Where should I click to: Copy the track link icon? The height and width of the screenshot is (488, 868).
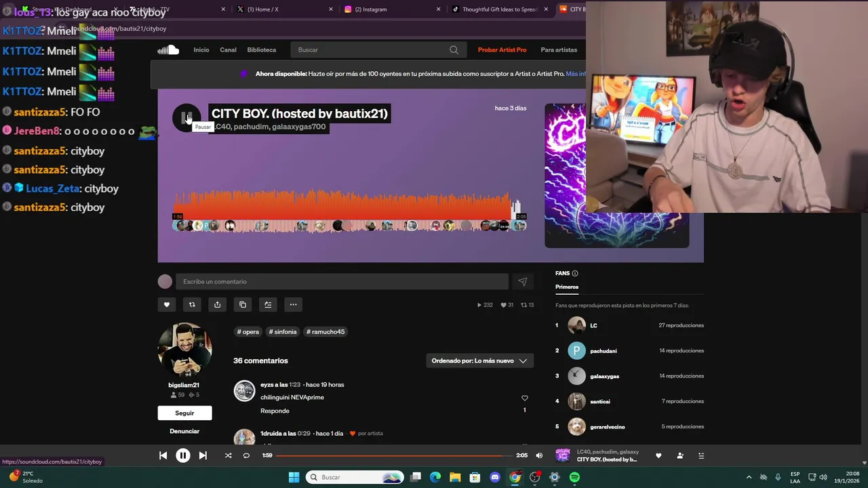(243, 304)
